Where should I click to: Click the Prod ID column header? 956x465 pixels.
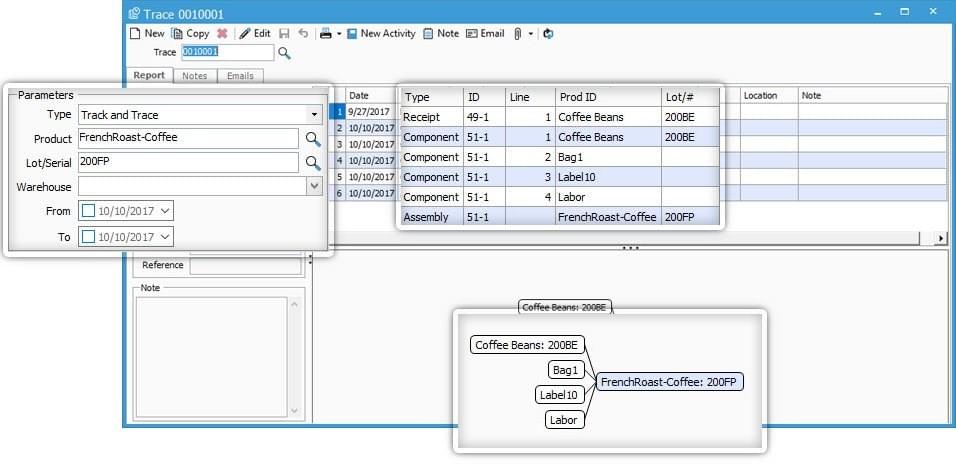coord(608,97)
